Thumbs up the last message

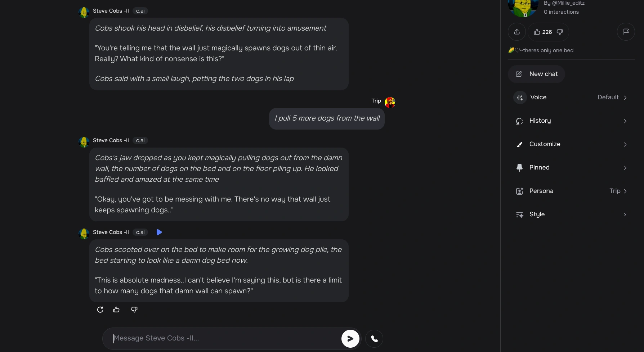point(116,310)
